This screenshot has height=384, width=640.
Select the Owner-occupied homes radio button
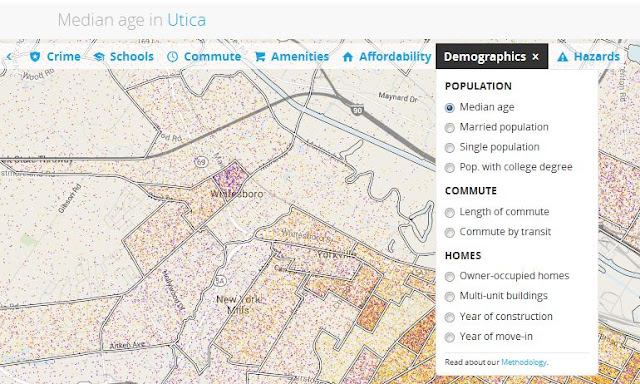coord(450,277)
